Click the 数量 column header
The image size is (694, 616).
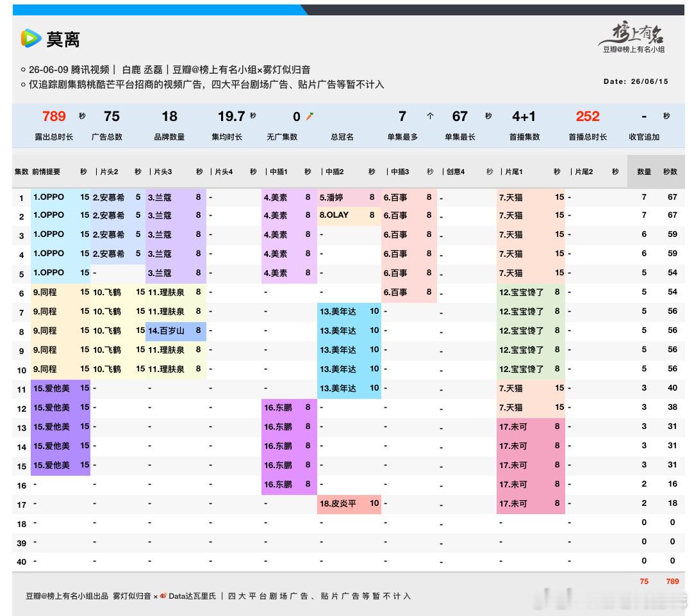coord(644,172)
